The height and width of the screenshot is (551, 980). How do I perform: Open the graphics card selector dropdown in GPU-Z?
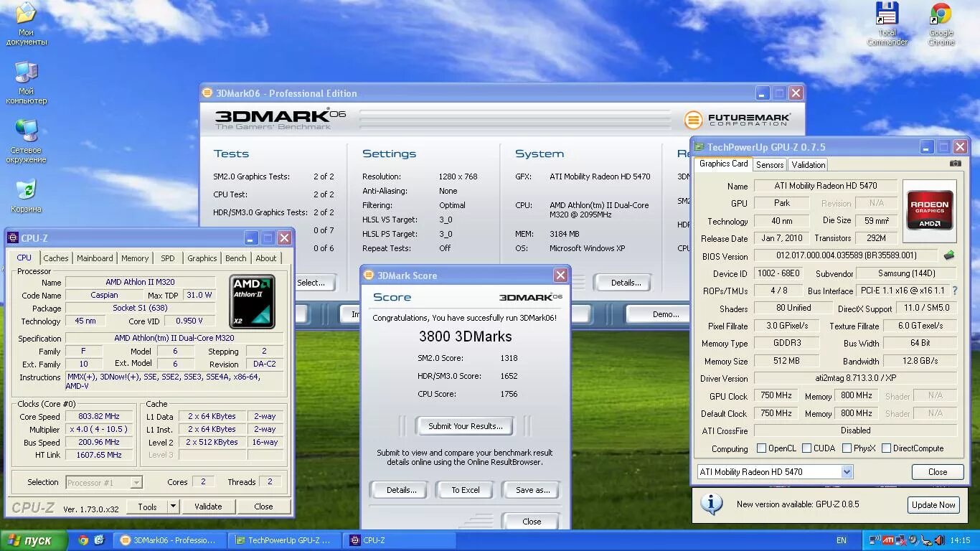848,471
